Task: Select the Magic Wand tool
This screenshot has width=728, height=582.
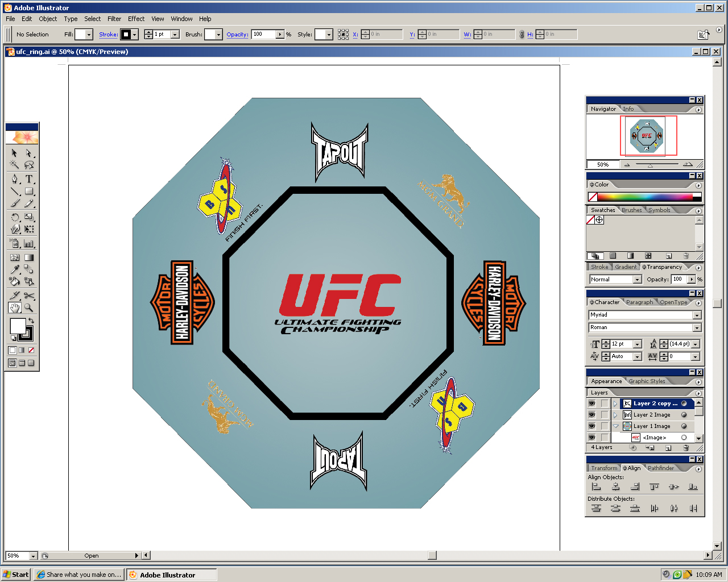Action: point(15,165)
